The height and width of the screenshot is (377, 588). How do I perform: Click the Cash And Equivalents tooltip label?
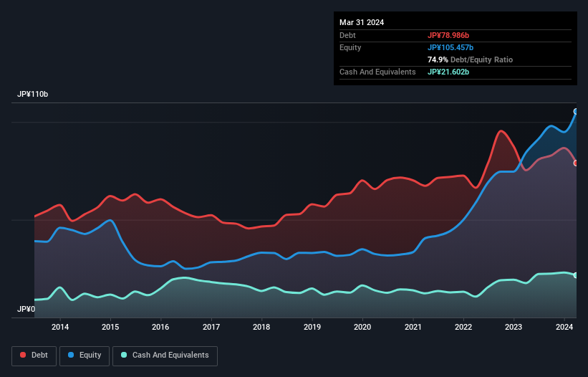(377, 72)
